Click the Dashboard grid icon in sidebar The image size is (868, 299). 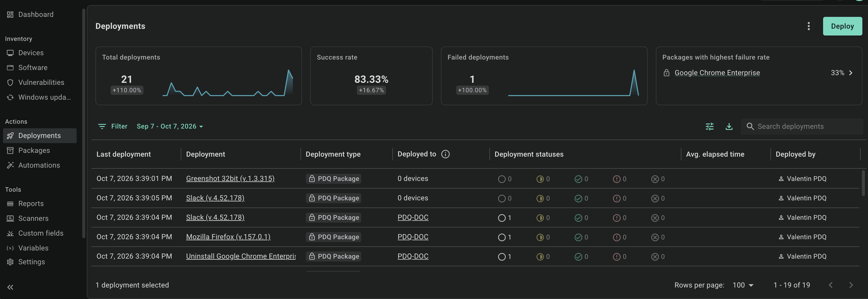coord(10,15)
